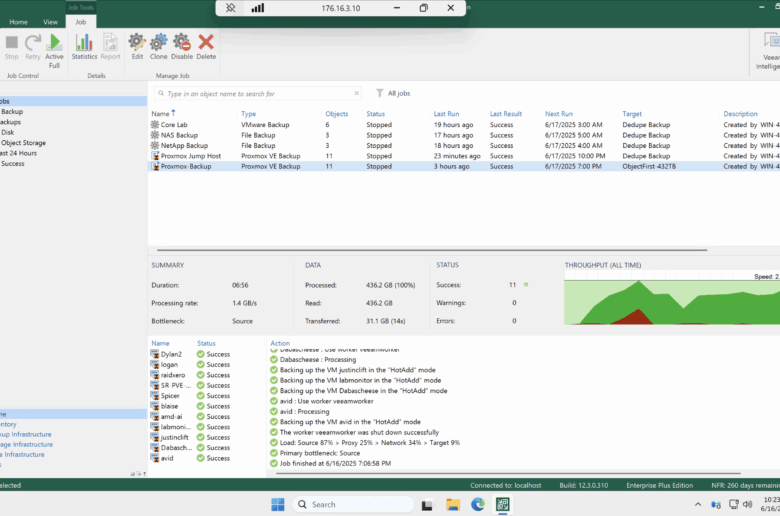The width and height of the screenshot is (780, 516).
Task: Select the Proxmox Jump Host job
Action: click(464, 156)
